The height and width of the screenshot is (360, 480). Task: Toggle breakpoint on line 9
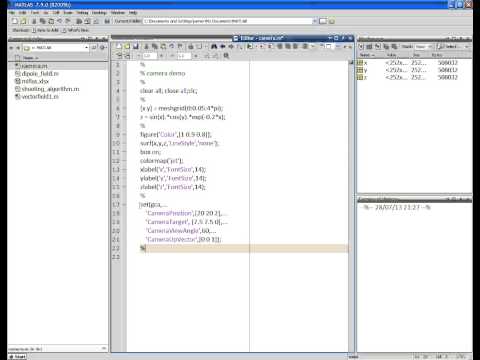pos(124,134)
